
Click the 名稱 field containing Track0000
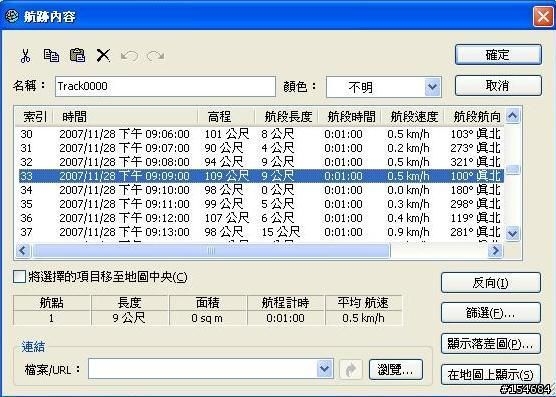[165, 86]
